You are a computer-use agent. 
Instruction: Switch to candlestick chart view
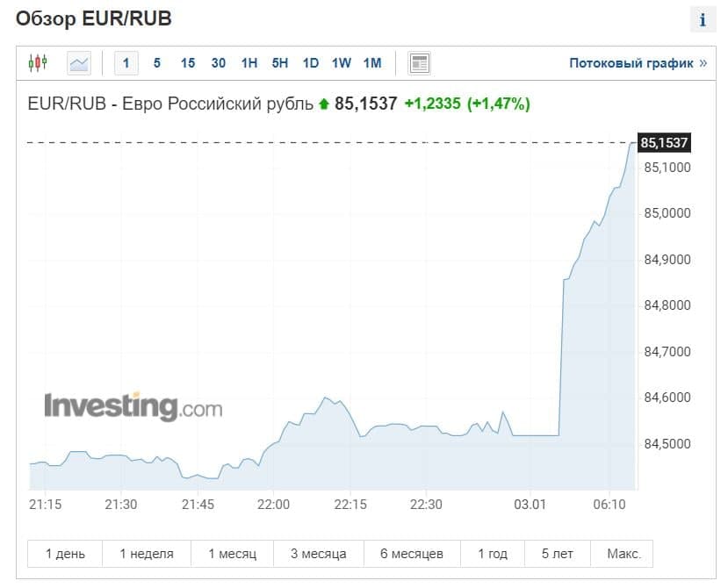pos(38,63)
